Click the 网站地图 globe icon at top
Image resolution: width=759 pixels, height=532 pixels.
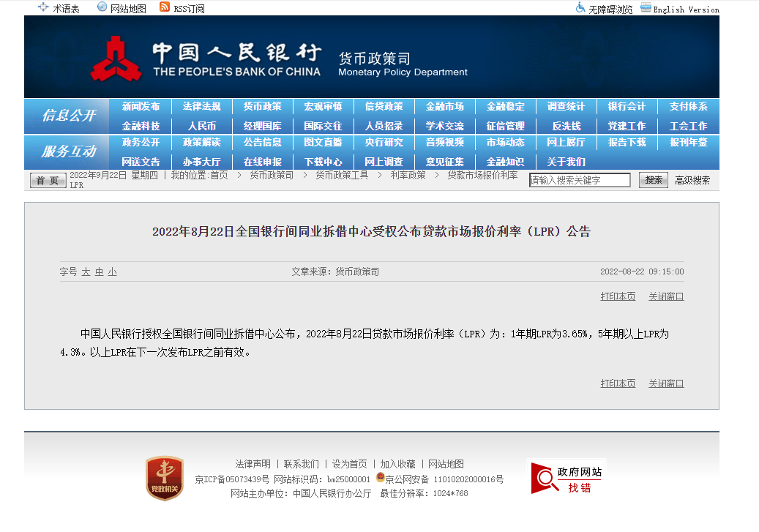coord(102,7)
